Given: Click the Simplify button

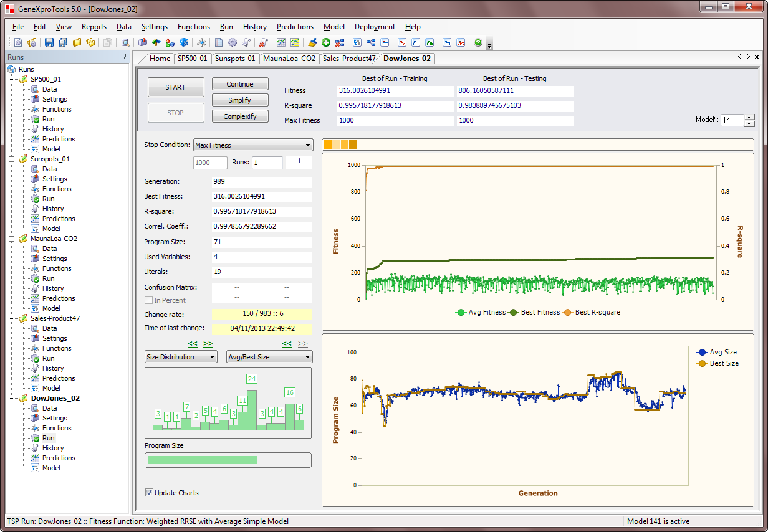Looking at the screenshot, I should [x=240, y=100].
